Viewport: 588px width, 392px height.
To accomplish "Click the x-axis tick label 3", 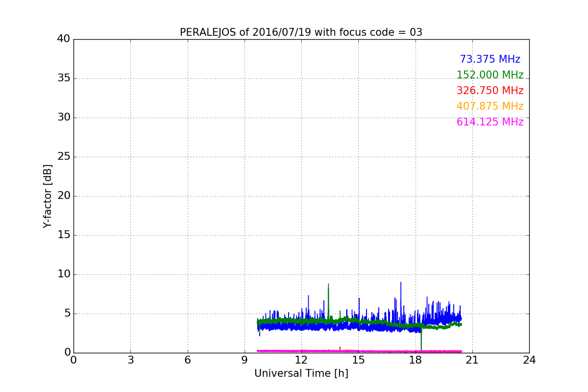I will click(x=130, y=360).
